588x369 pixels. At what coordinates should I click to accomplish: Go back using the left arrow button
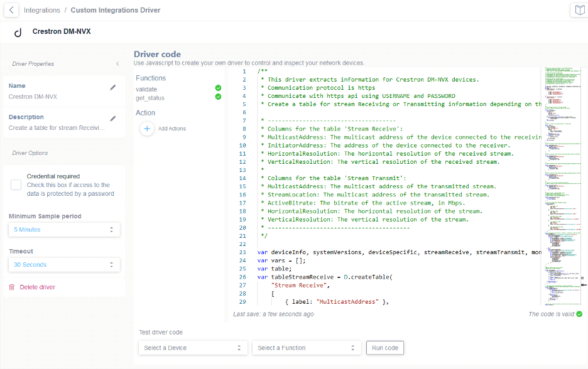click(x=11, y=10)
